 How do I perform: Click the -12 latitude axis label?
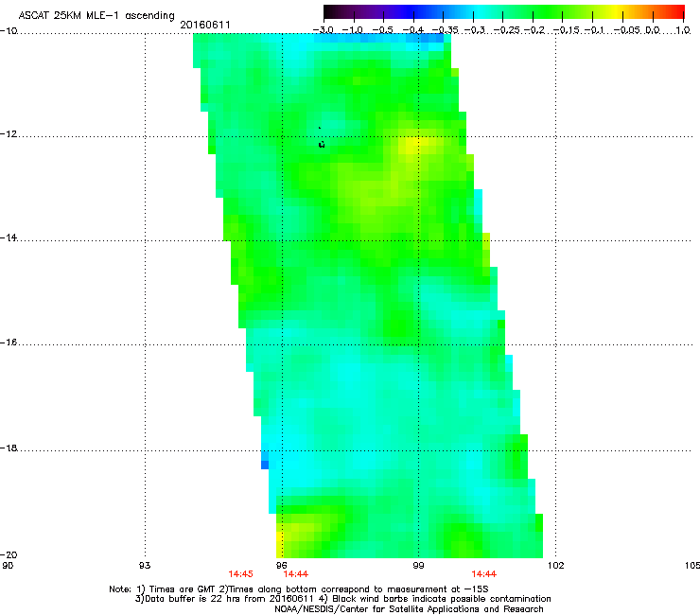9,134
